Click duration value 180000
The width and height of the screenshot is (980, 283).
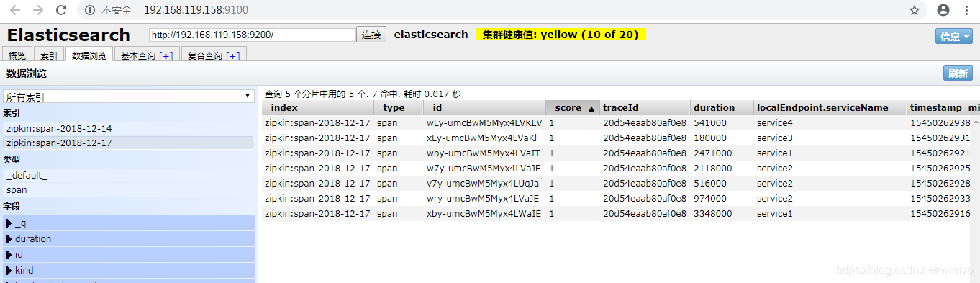[x=709, y=138]
